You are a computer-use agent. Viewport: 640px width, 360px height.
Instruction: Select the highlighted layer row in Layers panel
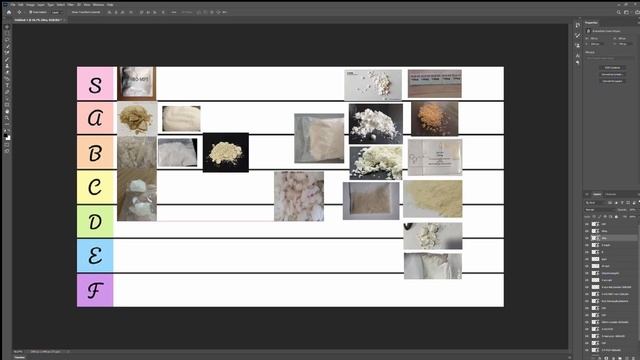pos(611,238)
